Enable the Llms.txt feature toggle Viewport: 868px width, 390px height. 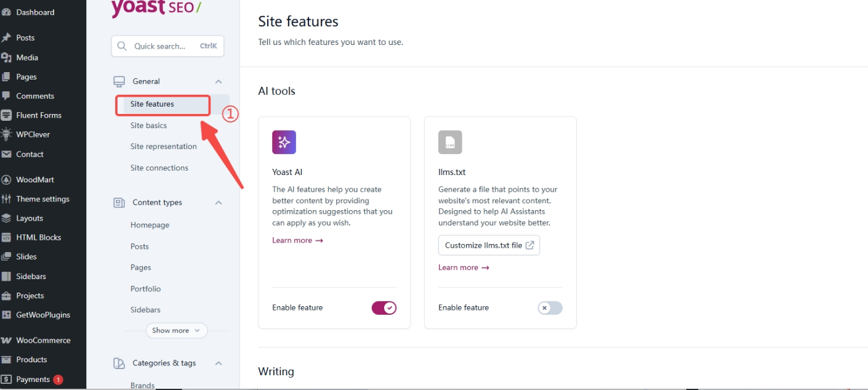550,307
